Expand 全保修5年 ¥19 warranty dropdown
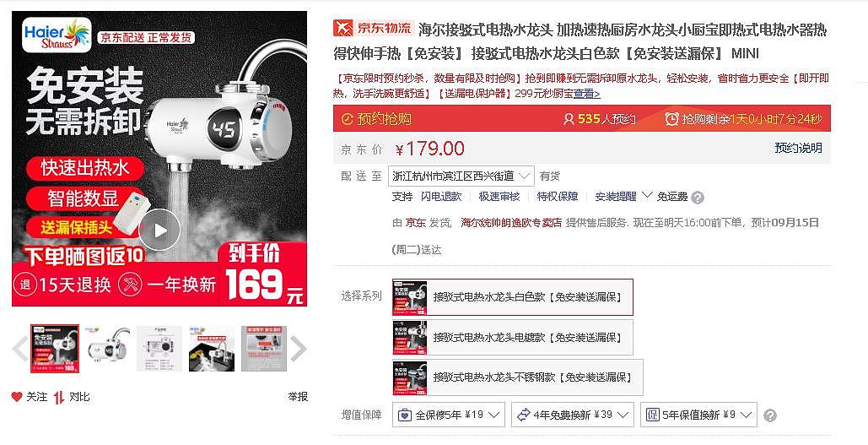 click(x=449, y=415)
